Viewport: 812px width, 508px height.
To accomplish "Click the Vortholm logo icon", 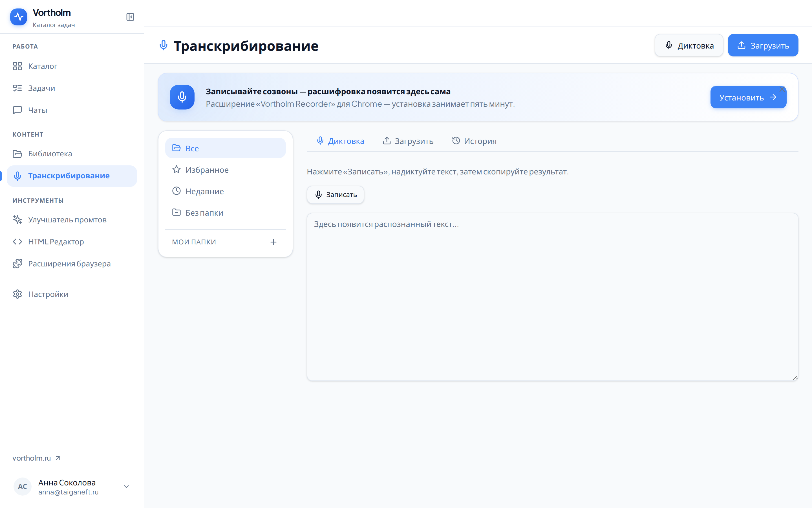I will point(18,17).
